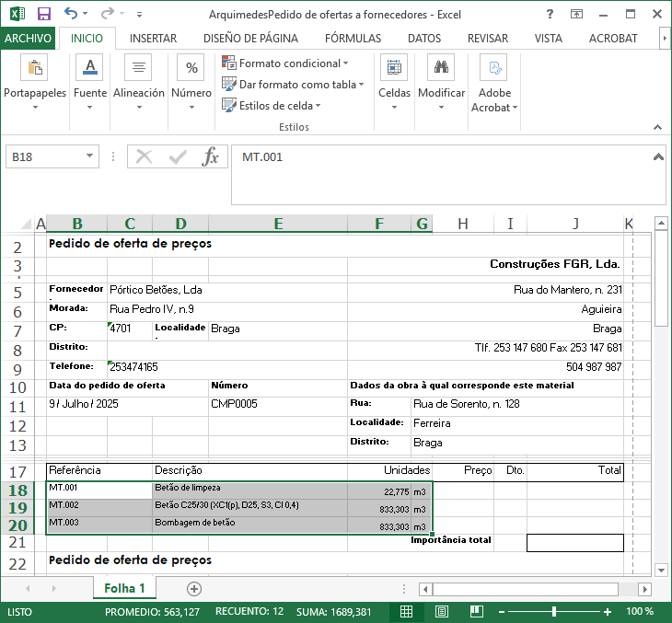The width and height of the screenshot is (672, 623).
Task: Select column E header
Action: [278, 224]
